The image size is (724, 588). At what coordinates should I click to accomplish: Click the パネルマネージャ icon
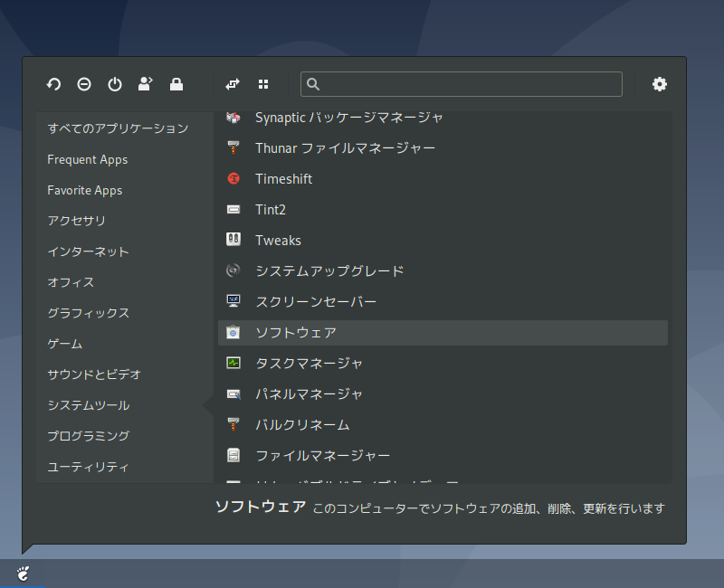[233, 394]
